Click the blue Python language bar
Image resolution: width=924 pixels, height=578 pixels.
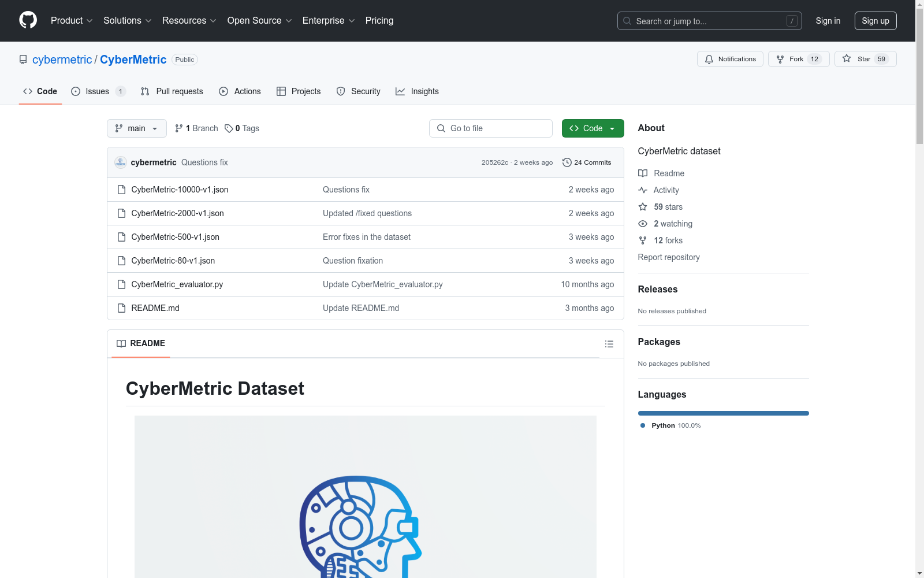[723, 413]
